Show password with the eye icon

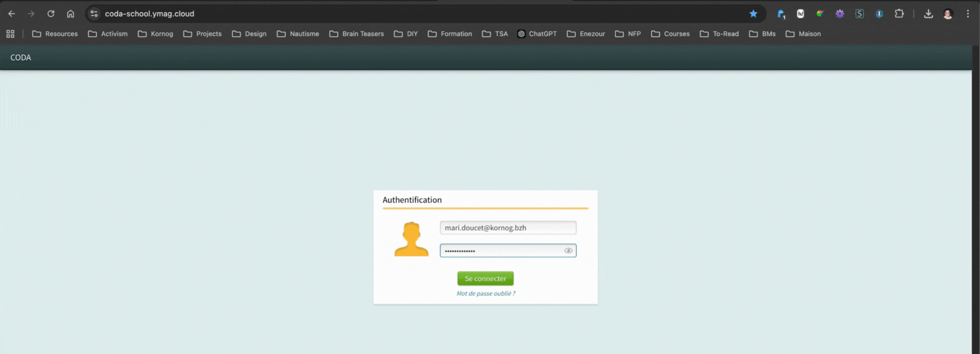[568, 251]
